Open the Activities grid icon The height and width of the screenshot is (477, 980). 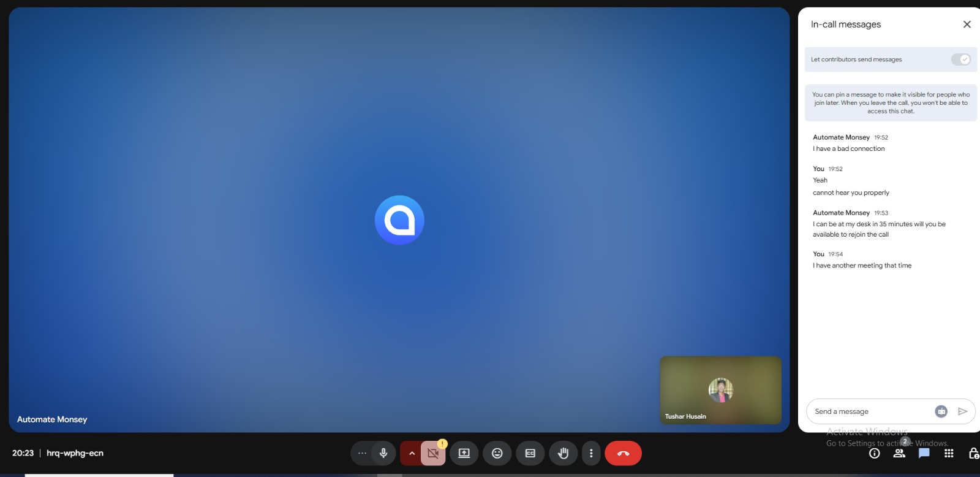pos(949,453)
